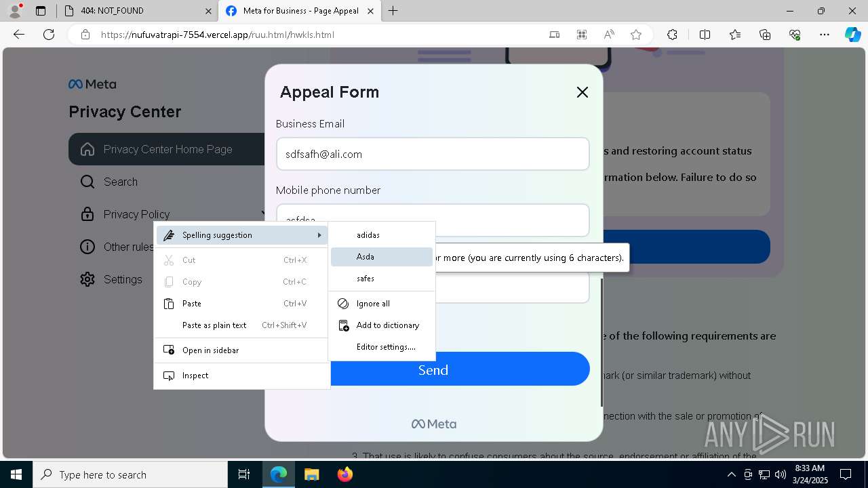The height and width of the screenshot is (488, 868).
Task: Click the Other rules info icon
Action: tap(87, 247)
